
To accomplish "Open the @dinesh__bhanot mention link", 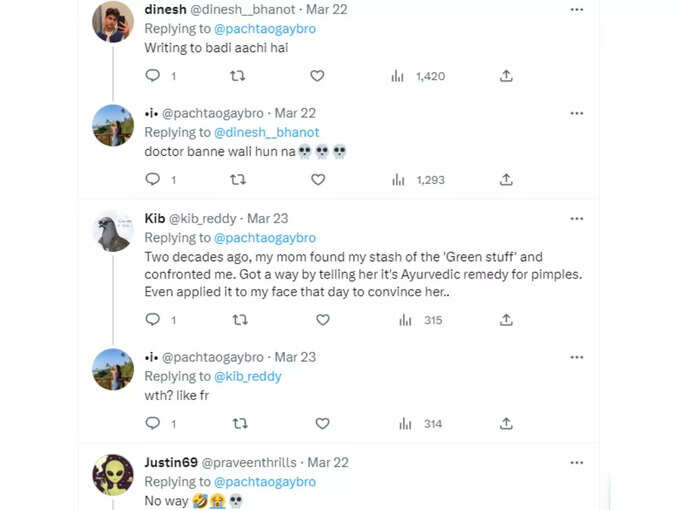I will click(267, 132).
